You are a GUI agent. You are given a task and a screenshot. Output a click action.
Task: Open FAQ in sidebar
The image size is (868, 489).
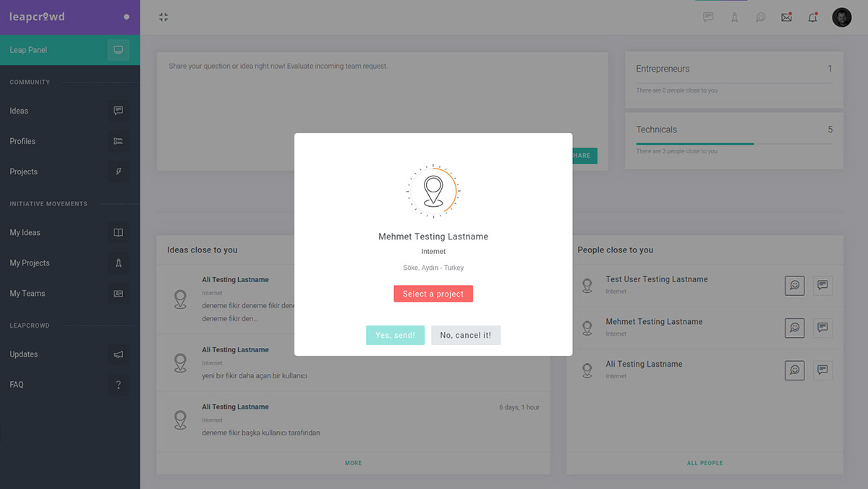tap(70, 385)
